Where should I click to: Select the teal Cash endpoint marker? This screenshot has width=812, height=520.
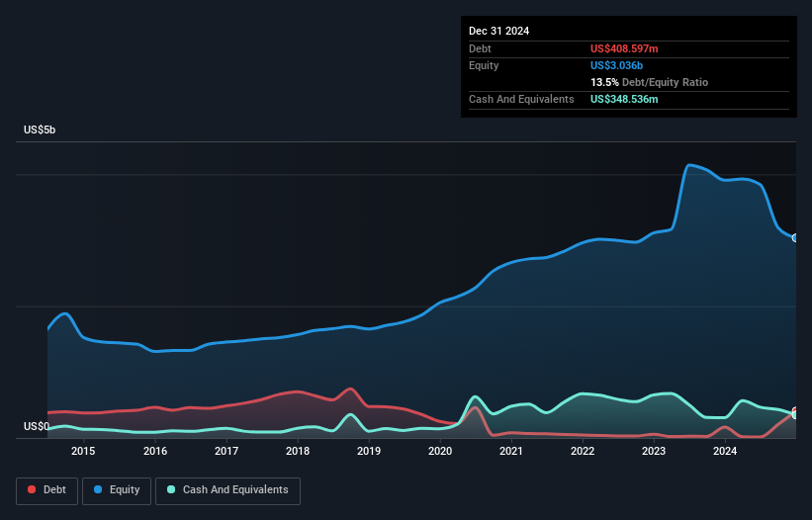click(795, 415)
